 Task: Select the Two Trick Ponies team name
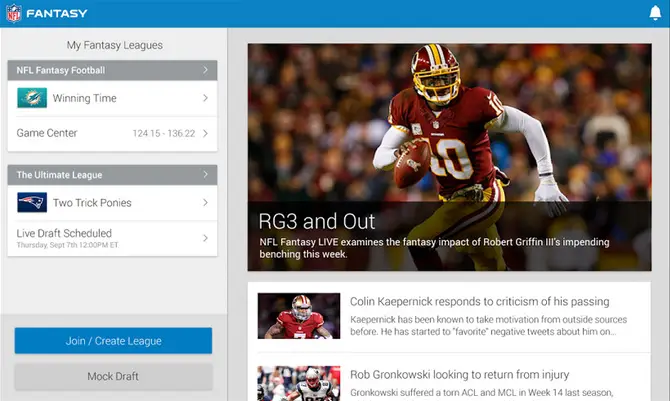tap(92, 203)
